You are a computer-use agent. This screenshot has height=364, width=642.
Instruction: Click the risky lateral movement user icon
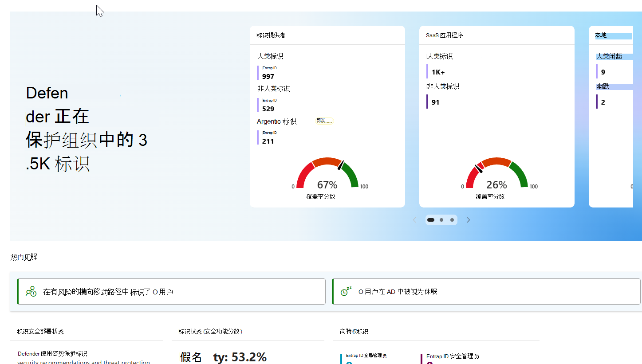coord(31,291)
